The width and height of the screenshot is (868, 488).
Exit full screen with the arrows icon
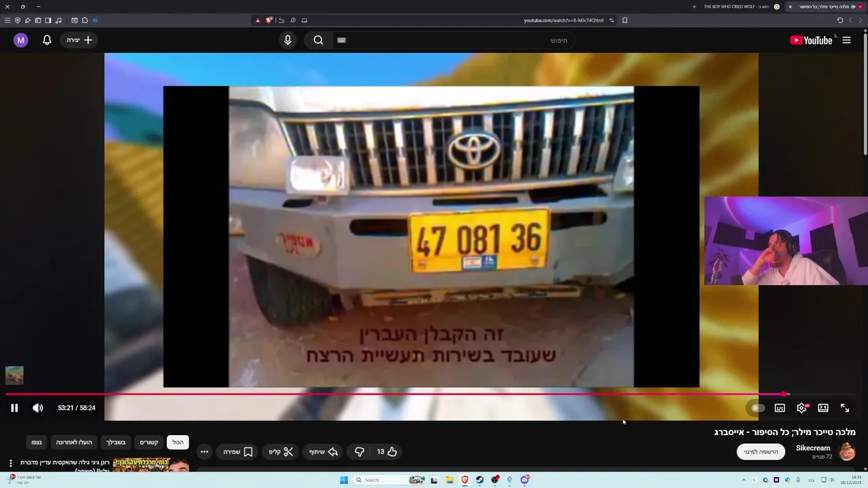[845, 408]
